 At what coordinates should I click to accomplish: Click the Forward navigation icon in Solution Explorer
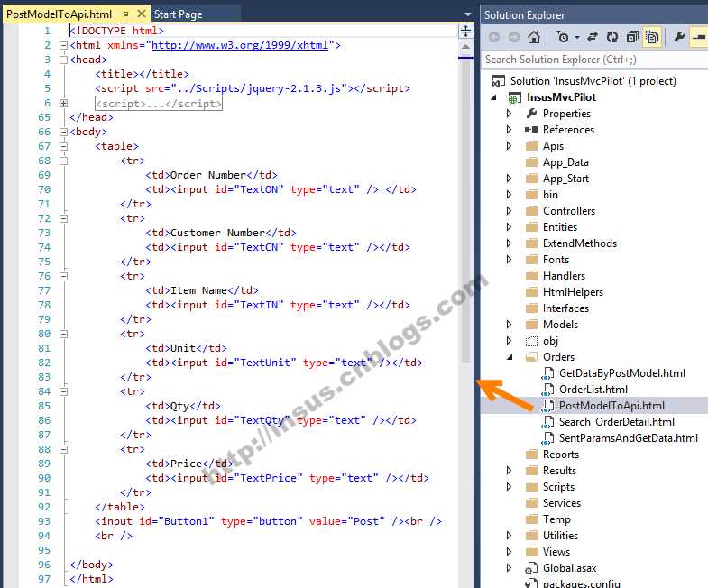coord(514,37)
